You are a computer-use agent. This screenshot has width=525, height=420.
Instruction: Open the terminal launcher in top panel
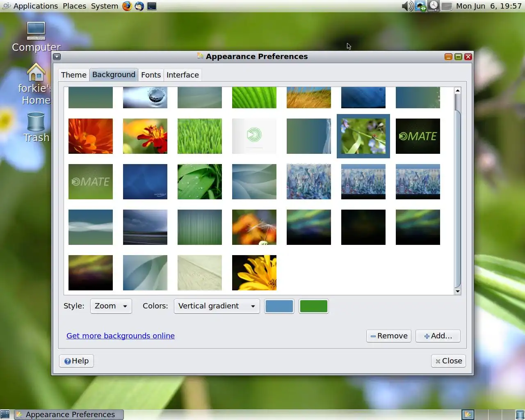pos(152,6)
